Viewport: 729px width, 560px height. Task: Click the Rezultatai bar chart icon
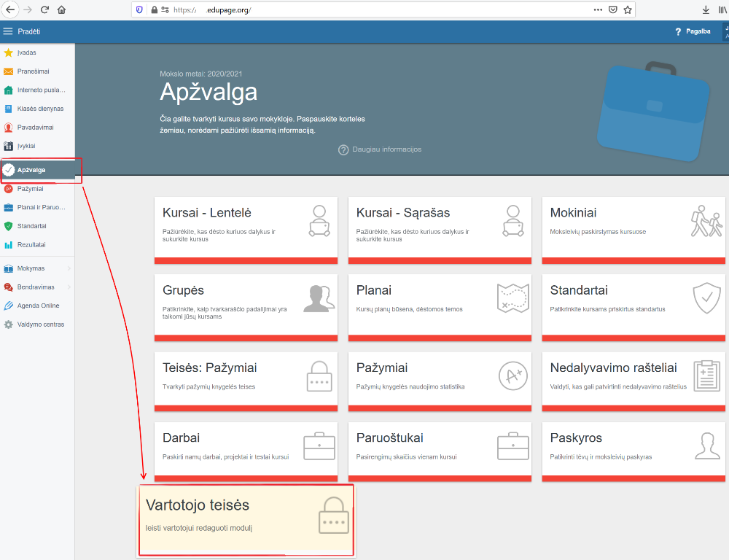click(8, 245)
